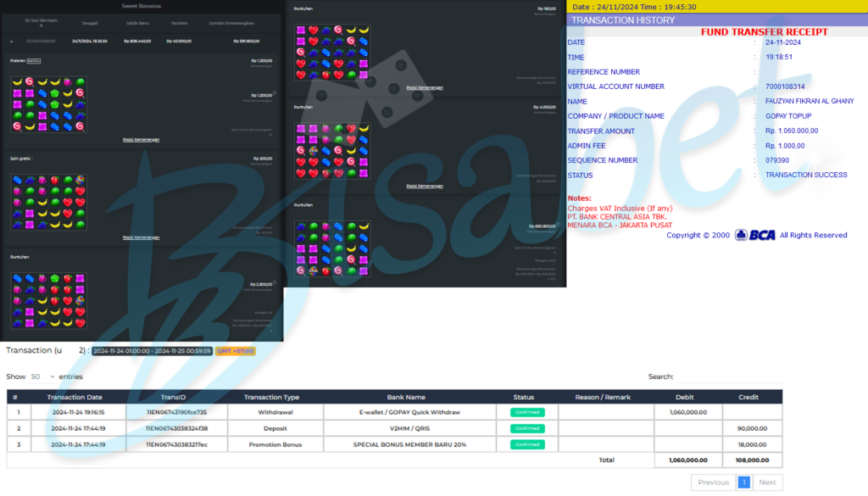Click the Sweet Bonanza game title
This screenshot has width=868, height=496.
142,6
